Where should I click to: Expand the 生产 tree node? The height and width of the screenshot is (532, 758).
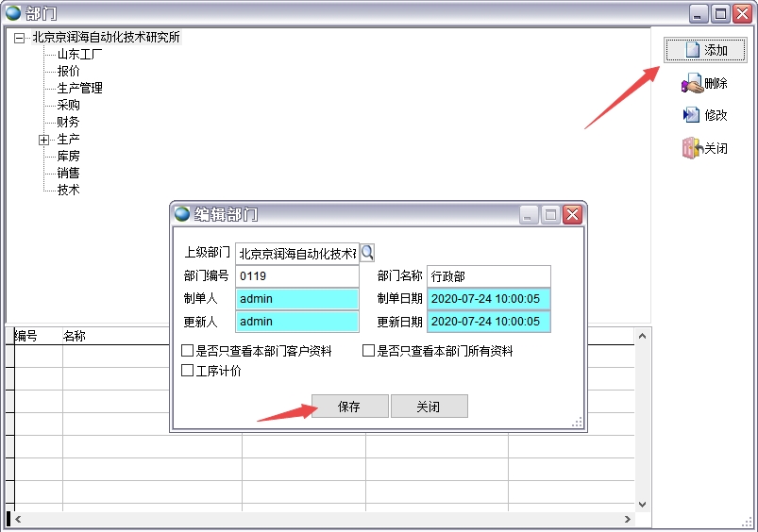pyautogui.click(x=43, y=140)
